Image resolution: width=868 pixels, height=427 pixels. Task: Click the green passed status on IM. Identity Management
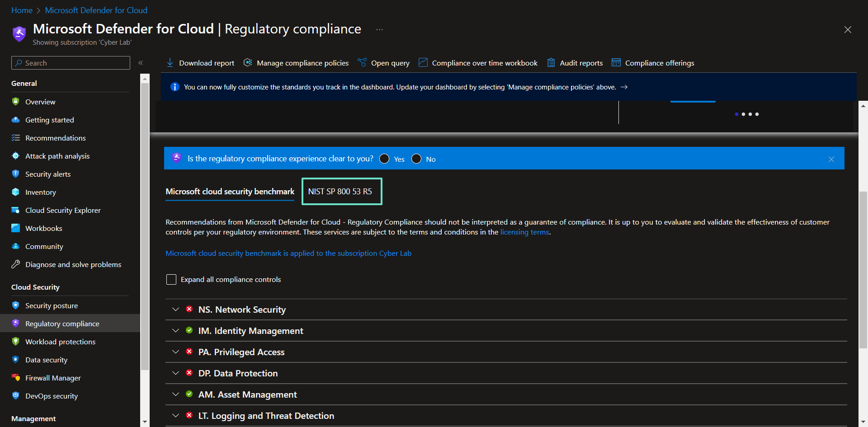[x=189, y=330]
